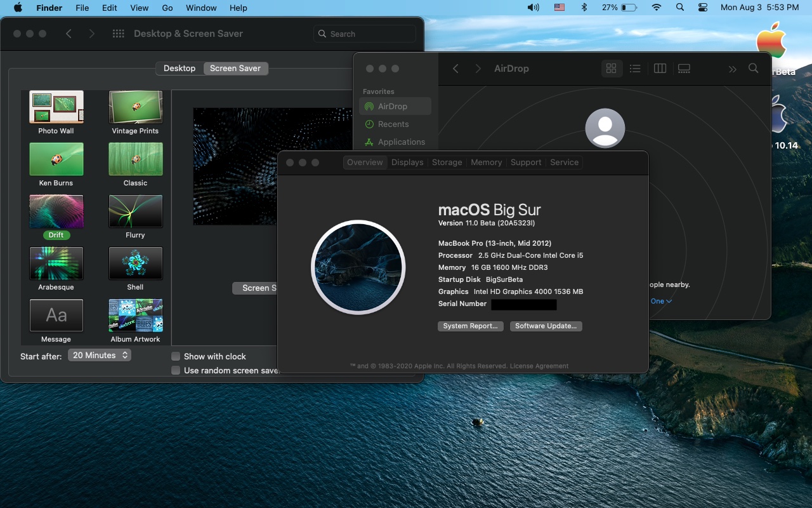This screenshot has height=508, width=812.
Task: Open the Finder menu
Action: click(x=49, y=8)
